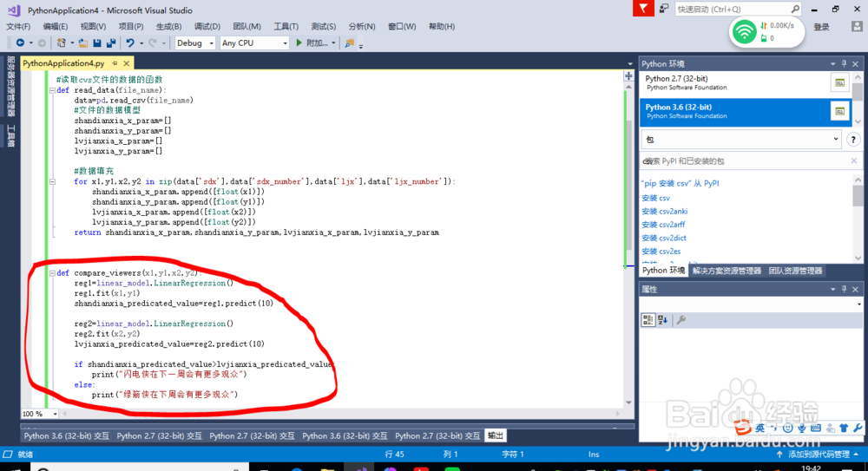Click the help question mark button
Image resolution: width=868 pixels, height=471 pixels.
[853, 140]
